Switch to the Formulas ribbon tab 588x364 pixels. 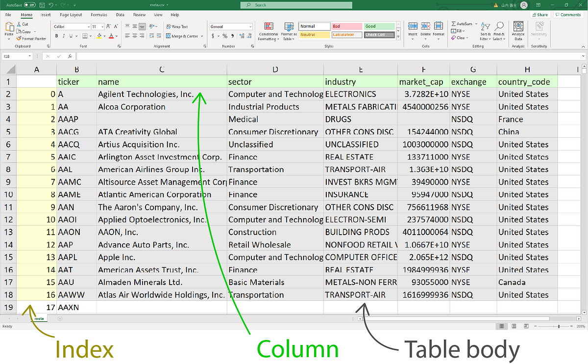click(98, 15)
